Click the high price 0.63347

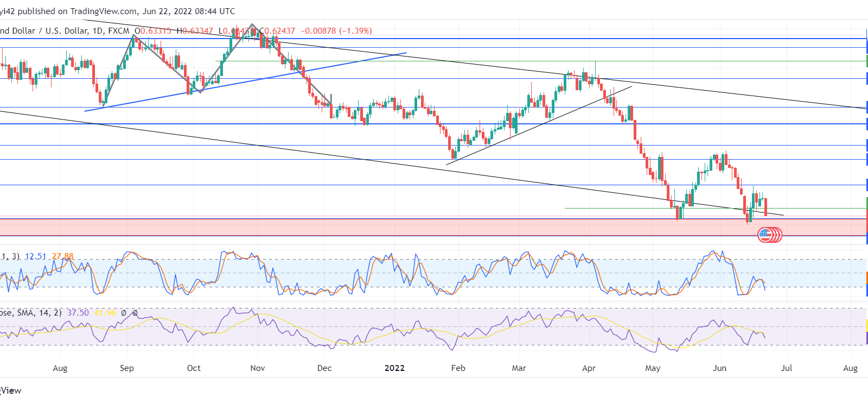point(197,31)
